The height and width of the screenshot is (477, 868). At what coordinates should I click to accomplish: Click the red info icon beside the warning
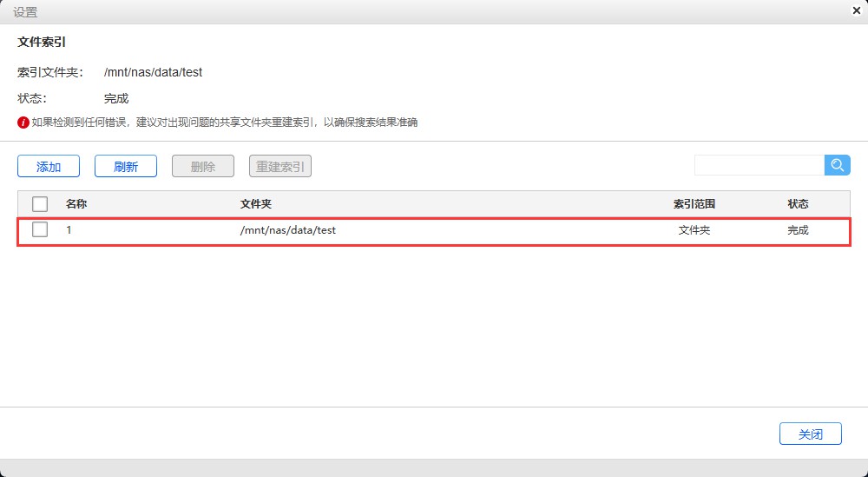point(23,123)
